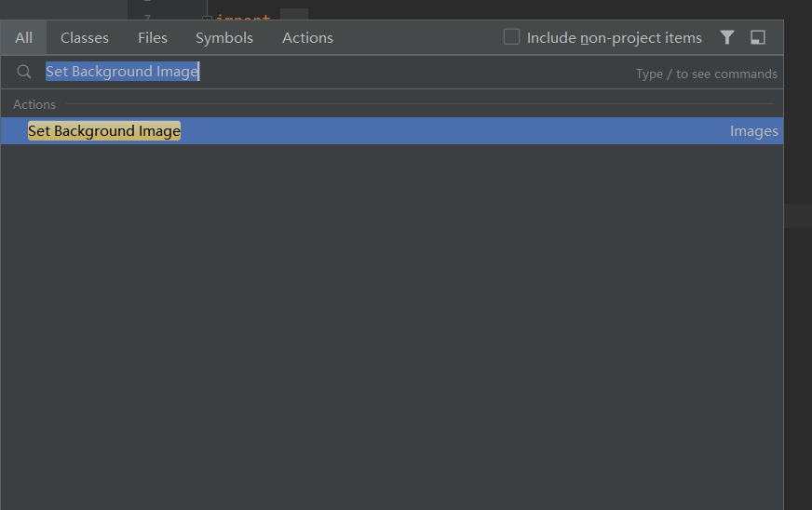The height and width of the screenshot is (510, 812).
Task: Enable Include non-project items checkbox
Action: click(x=511, y=37)
